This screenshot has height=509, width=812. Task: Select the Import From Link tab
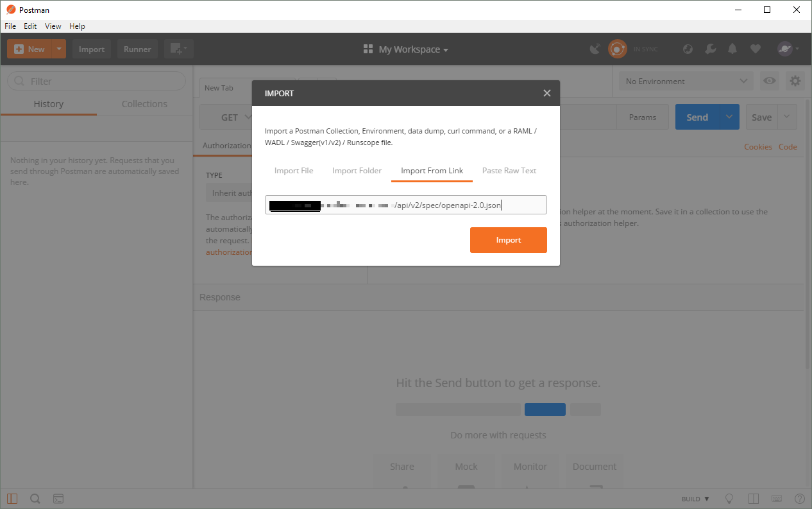tap(432, 171)
